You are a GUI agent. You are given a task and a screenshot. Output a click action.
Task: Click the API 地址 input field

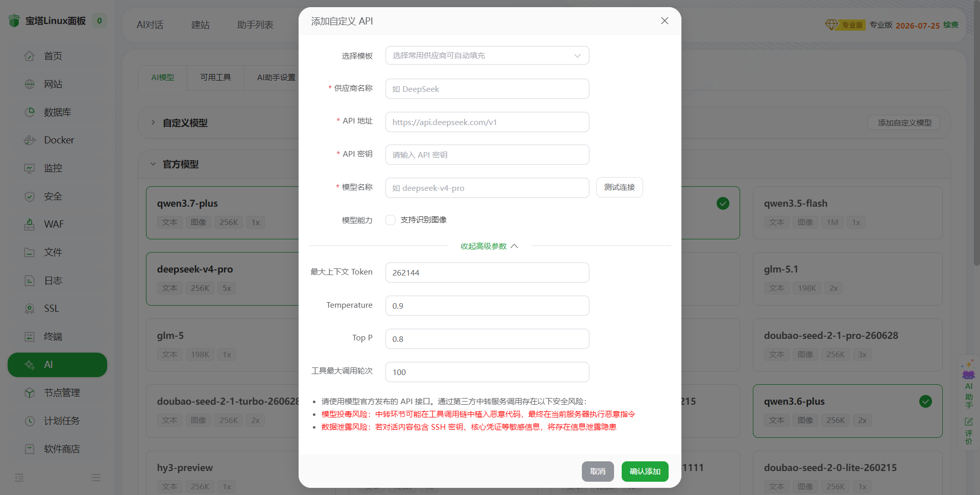tap(487, 122)
